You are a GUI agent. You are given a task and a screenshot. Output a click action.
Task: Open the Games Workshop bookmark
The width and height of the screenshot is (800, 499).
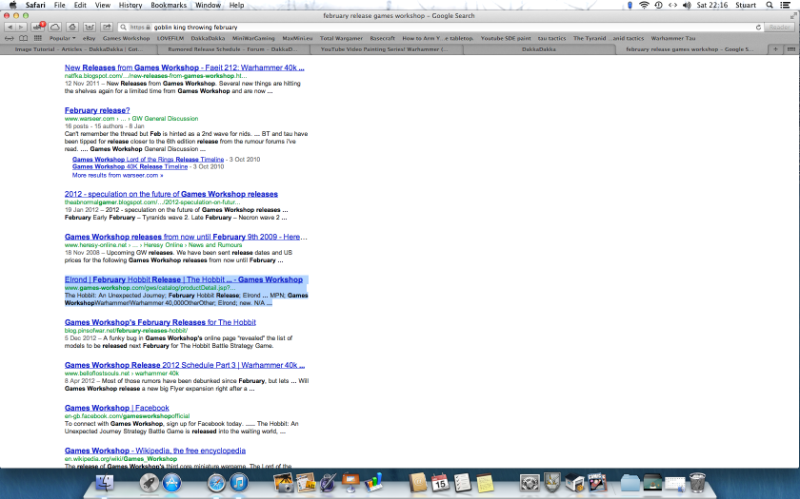tap(127, 38)
